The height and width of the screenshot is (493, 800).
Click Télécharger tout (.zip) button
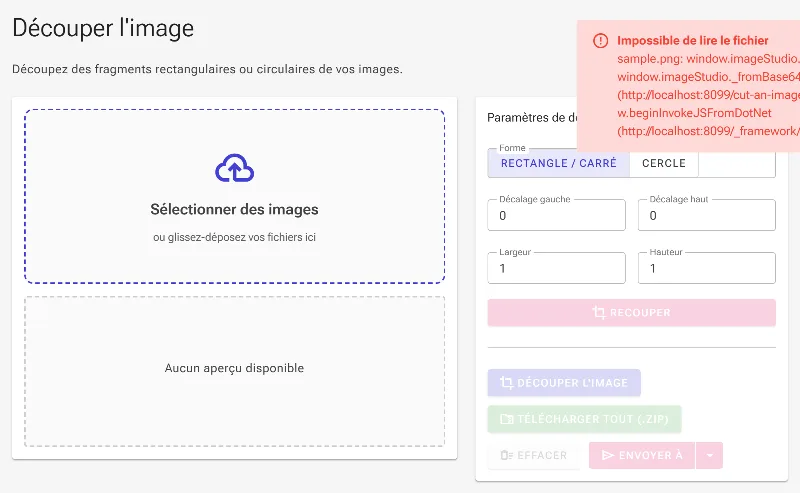585,419
